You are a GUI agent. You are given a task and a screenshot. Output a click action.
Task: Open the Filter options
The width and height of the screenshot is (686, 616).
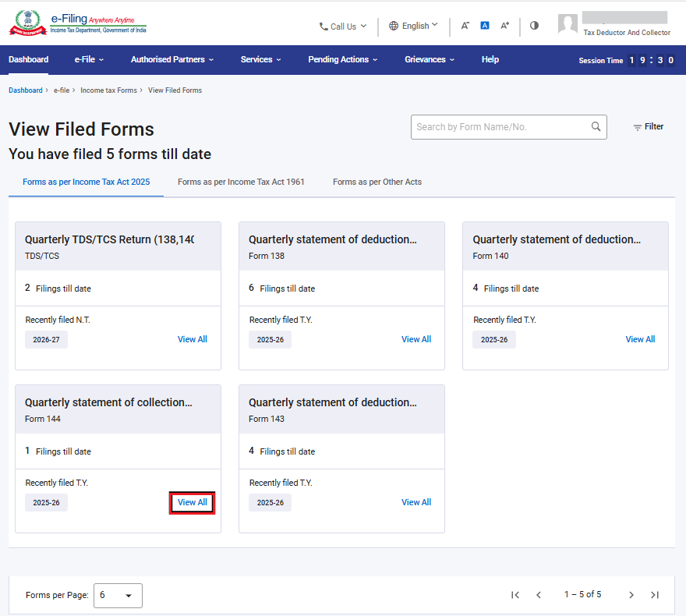point(649,127)
